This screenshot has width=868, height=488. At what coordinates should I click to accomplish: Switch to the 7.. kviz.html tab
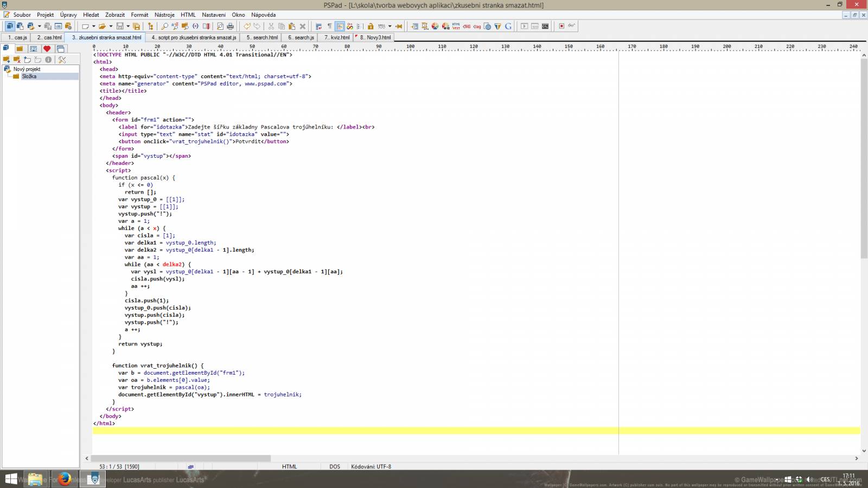coord(336,37)
